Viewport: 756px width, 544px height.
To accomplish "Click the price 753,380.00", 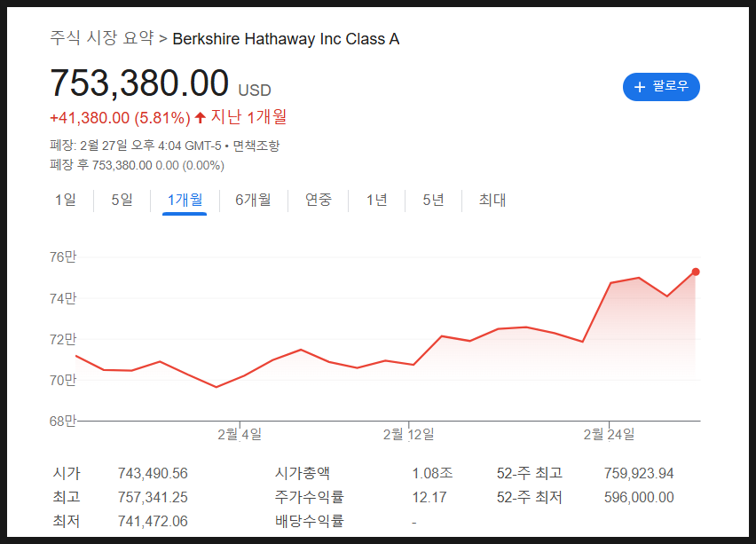I will click(x=139, y=83).
